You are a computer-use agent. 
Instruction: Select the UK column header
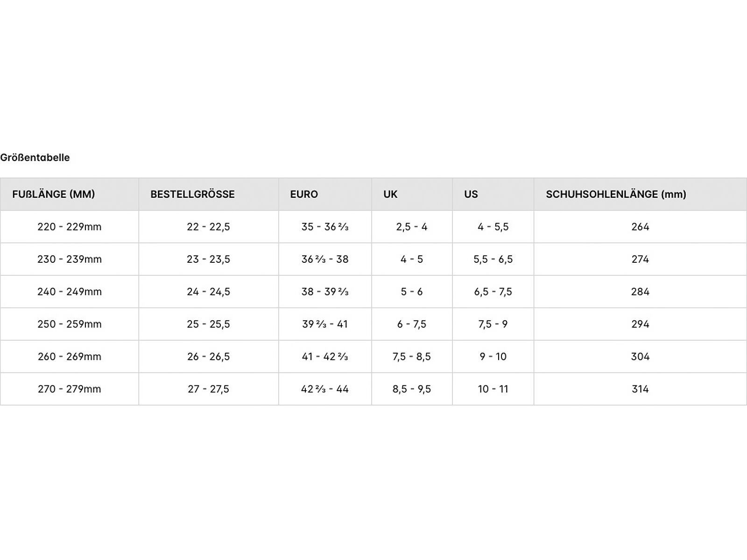coord(390,194)
